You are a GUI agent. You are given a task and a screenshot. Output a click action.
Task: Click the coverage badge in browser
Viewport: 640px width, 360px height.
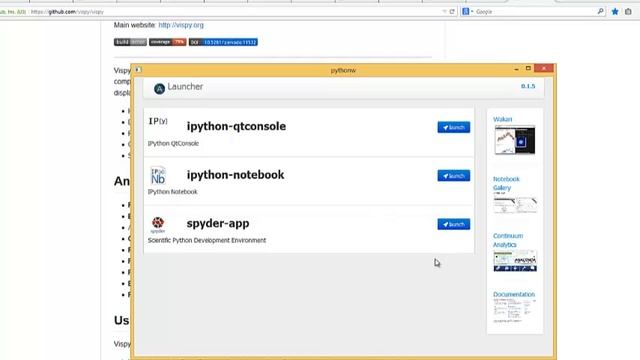pos(168,42)
